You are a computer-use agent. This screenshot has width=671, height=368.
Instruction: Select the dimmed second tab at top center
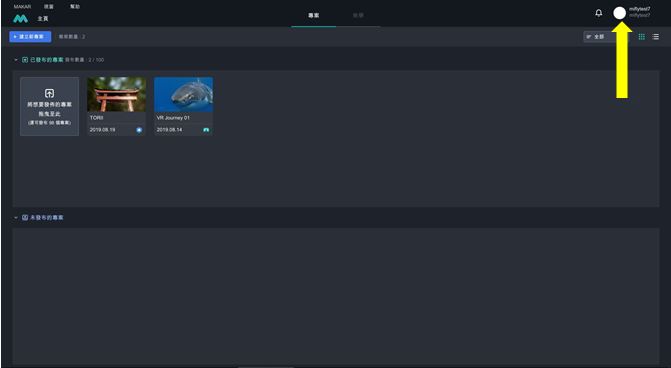click(x=358, y=15)
